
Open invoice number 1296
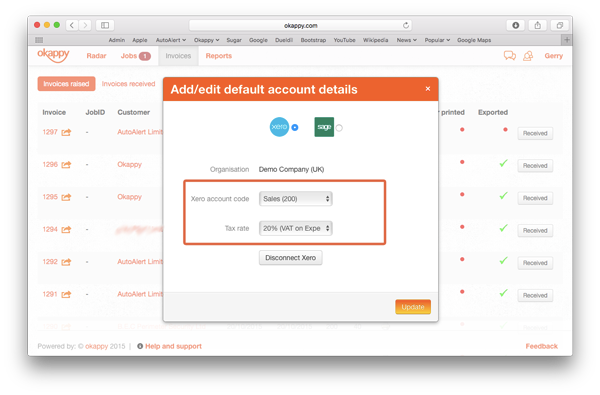coord(50,165)
